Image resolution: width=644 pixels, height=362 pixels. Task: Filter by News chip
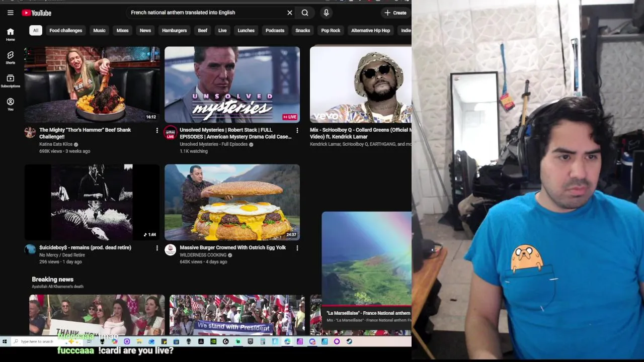(x=145, y=30)
